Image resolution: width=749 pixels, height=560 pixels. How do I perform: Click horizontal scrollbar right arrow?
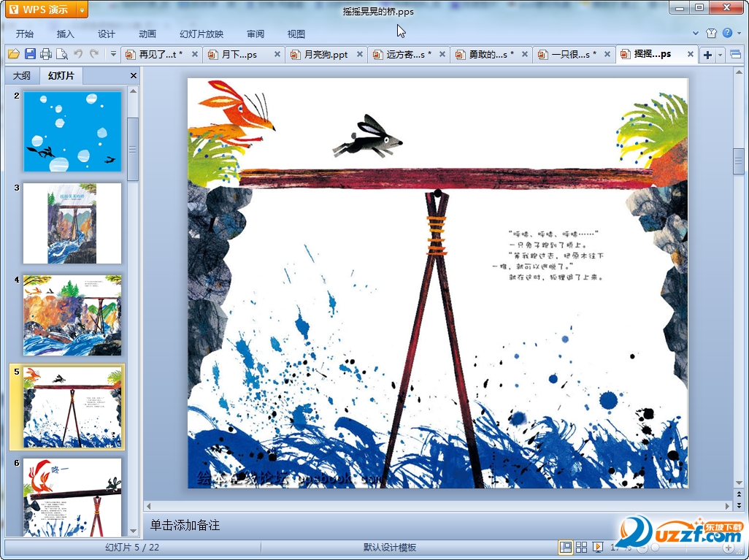728,505
